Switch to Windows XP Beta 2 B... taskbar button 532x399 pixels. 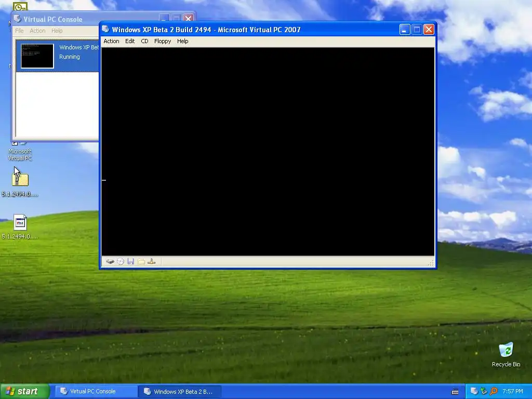(x=180, y=391)
